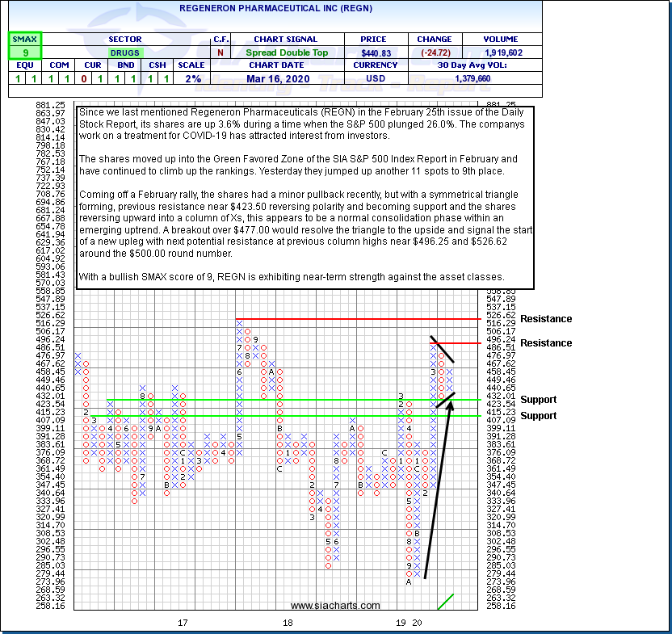Click the $440.83 price value
Image resolution: width=672 pixels, height=634 pixels.
click(x=375, y=52)
